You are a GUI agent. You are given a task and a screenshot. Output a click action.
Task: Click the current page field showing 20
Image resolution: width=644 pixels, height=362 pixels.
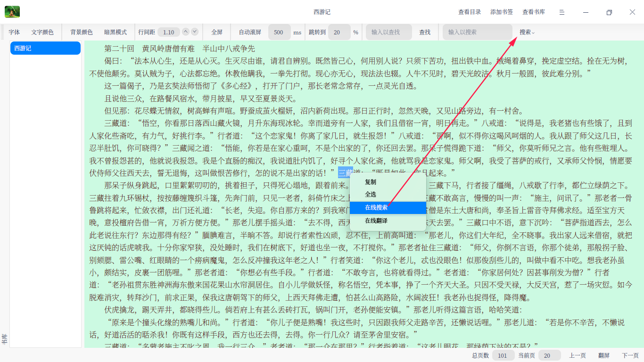click(550, 355)
